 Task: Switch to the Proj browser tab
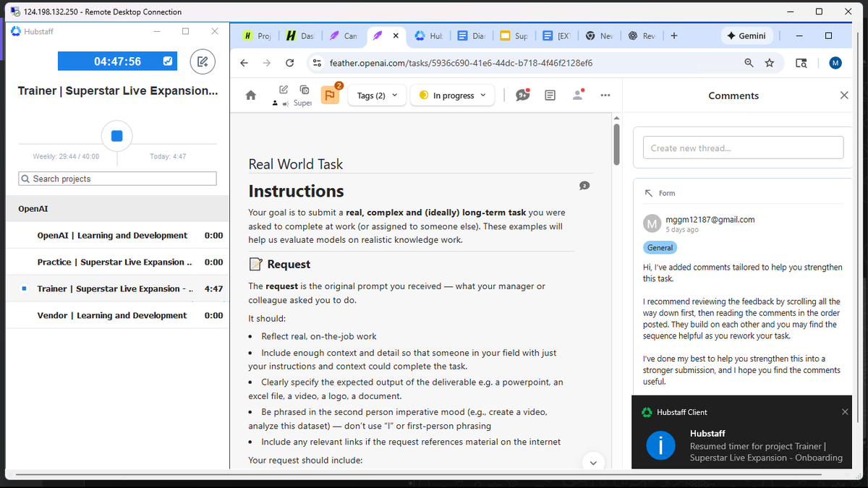click(258, 35)
